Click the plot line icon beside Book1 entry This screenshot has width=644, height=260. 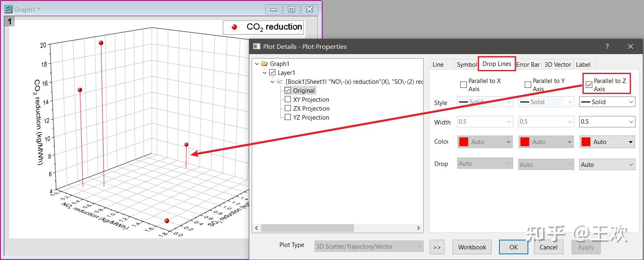280,81
